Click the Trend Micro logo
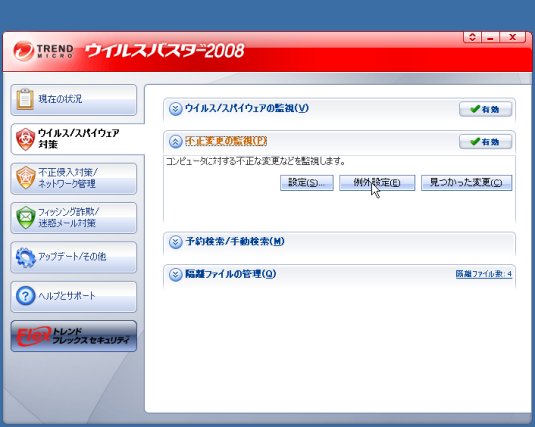This screenshot has height=427, width=535. [43, 51]
